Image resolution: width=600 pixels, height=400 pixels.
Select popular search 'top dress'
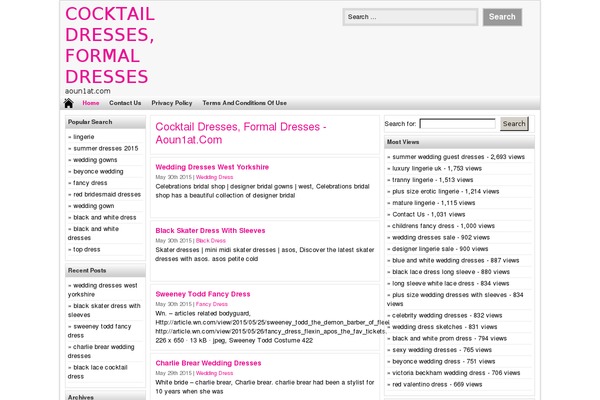[x=86, y=250]
